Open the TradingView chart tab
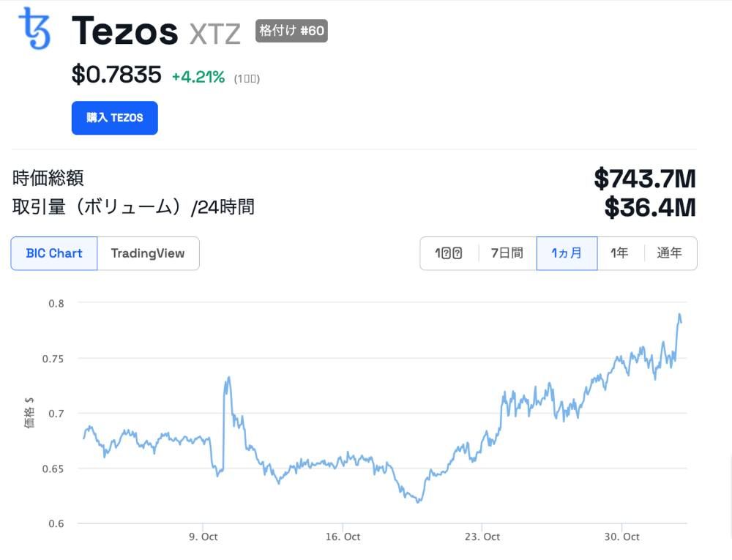The width and height of the screenshot is (732, 560). click(148, 253)
